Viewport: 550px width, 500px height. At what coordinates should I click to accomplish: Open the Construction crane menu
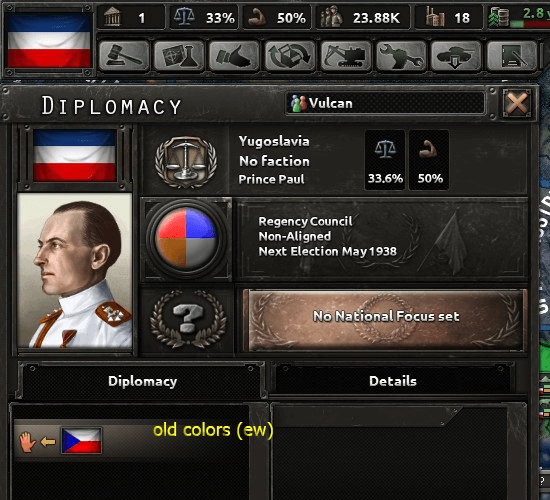point(346,56)
